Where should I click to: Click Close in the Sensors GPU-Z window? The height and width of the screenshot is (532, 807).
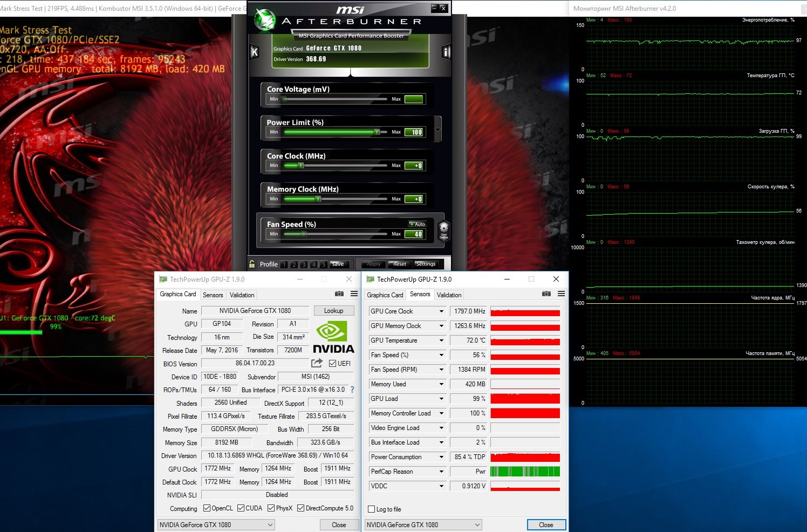[546, 524]
